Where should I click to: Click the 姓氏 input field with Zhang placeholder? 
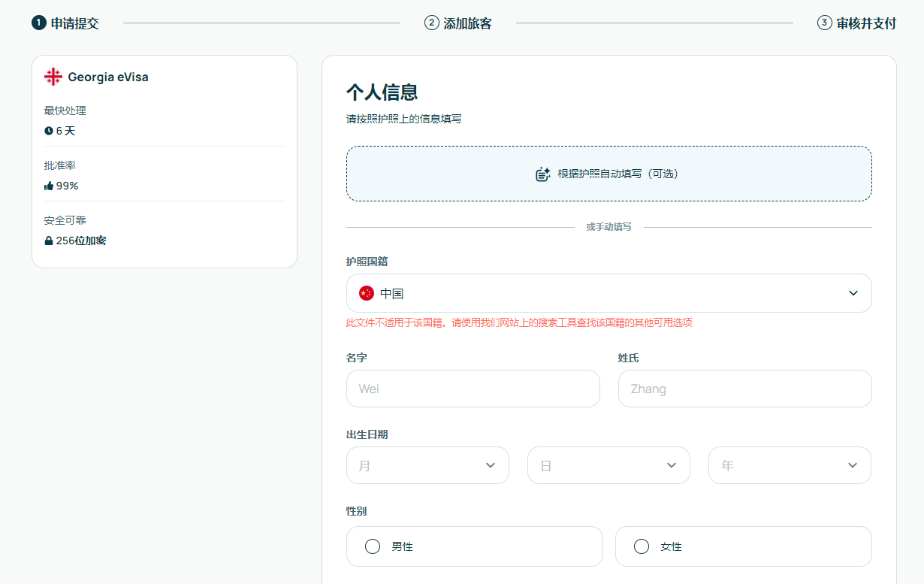click(x=745, y=389)
